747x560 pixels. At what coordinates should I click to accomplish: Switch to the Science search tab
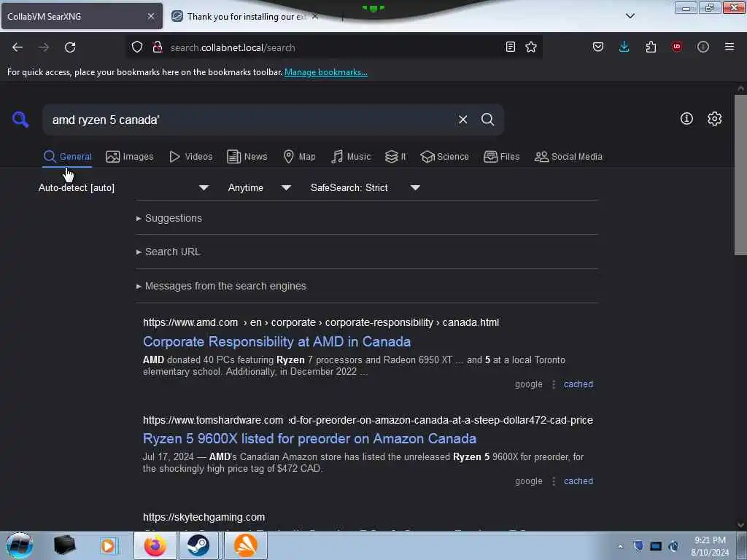click(444, 157)
